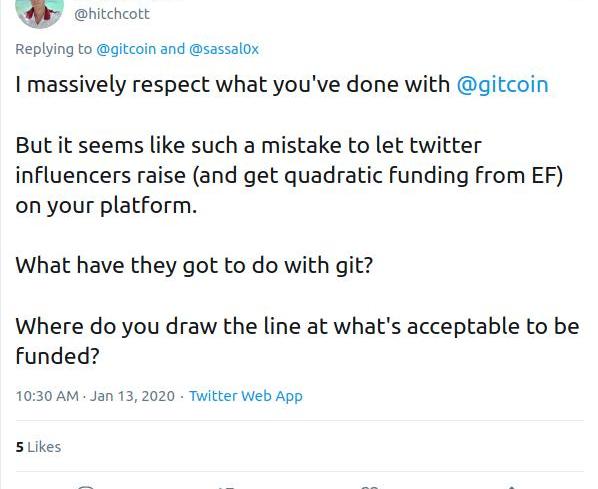The width and height of the screenshot is (598, 489).
Task: Open @gitcoin in the Replying to line
Action: pyautogui.click(x=126, y=49)
